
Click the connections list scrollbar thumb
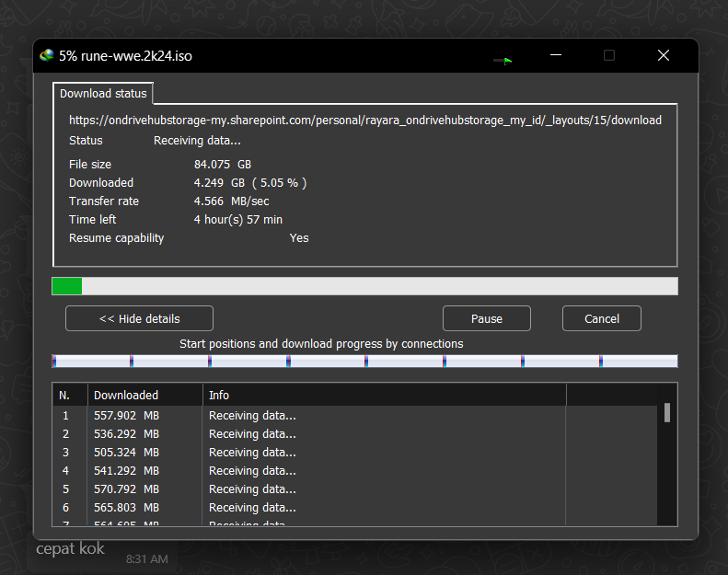point(667,413)
